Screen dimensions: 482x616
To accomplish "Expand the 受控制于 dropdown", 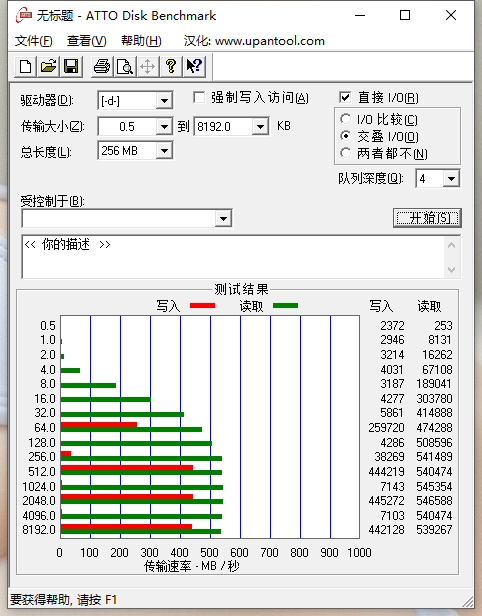I will [223, 218].
